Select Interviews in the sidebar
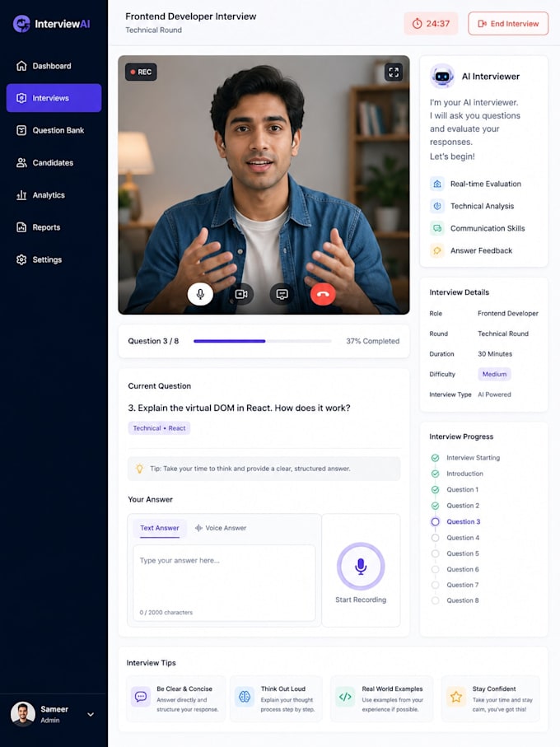This screenshot has width=560, height=747. (x=54, y=98)
